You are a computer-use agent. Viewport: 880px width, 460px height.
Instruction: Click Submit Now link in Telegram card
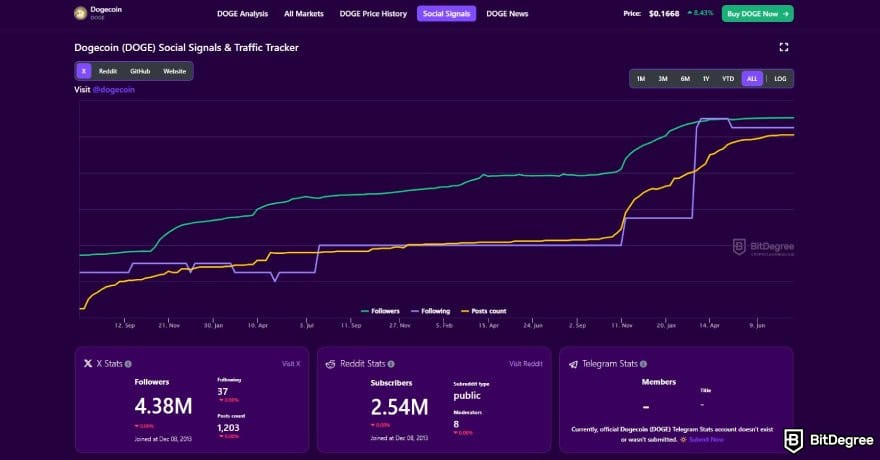706,440
